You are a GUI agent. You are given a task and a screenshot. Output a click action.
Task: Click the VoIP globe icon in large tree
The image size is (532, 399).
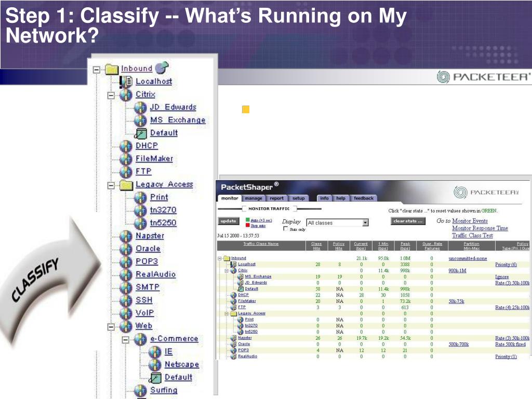126,313
